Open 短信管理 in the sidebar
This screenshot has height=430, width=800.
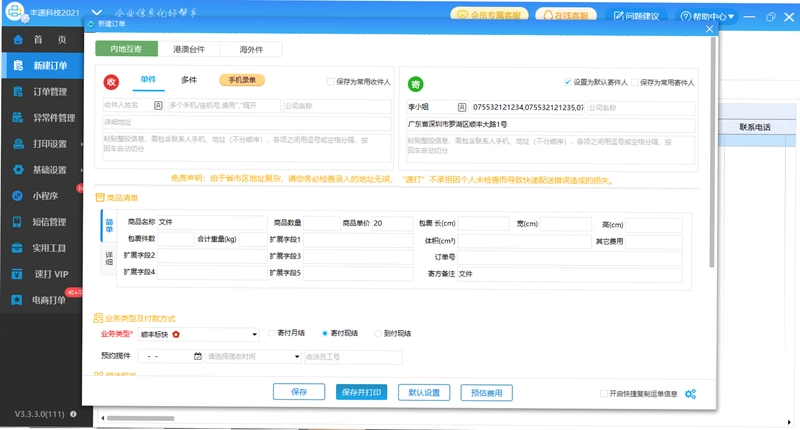(42, 221)
